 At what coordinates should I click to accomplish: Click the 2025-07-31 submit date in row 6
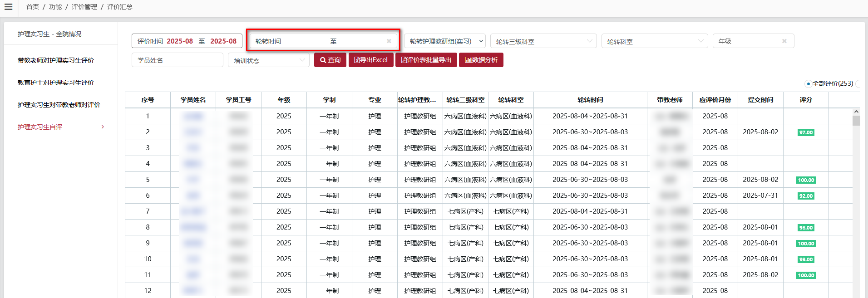760,195
